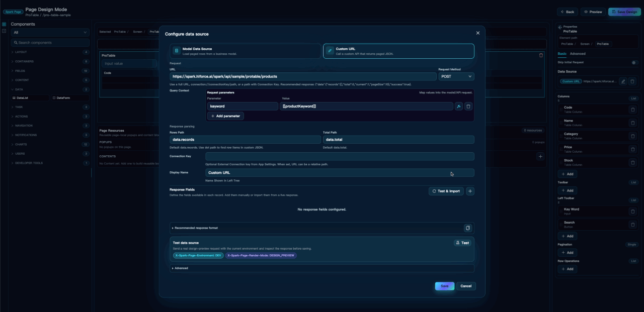This screenshot has height=312, width=644.
Task: Select the DataForm component
Action: pyautogui.click(x=70, y=98)
